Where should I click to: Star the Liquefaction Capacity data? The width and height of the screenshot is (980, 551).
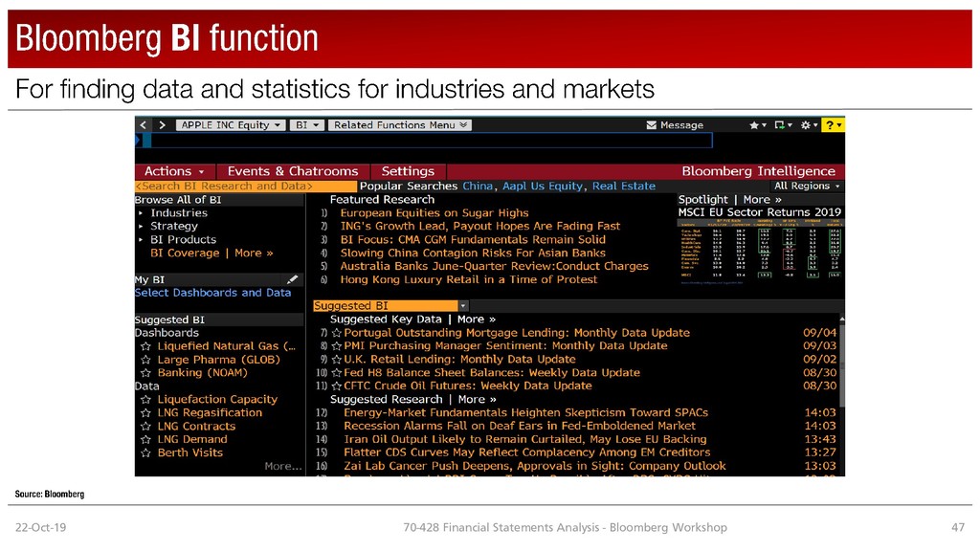145,400
